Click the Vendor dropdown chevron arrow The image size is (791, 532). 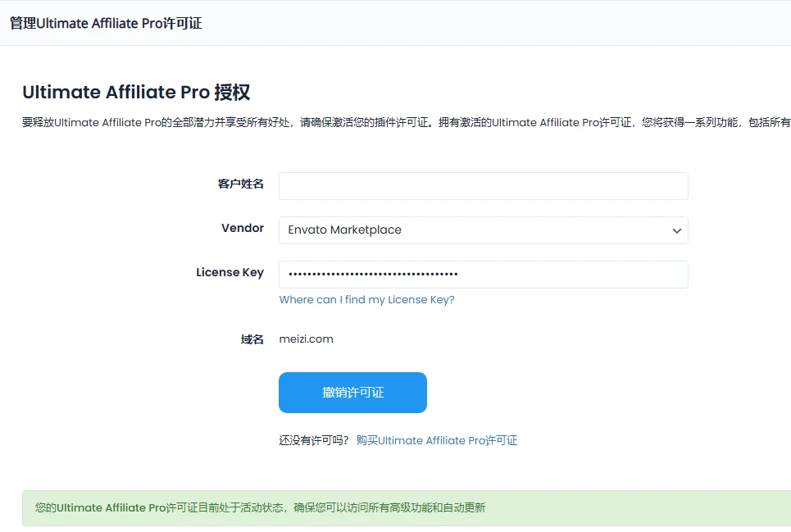(x=677, y=230)
